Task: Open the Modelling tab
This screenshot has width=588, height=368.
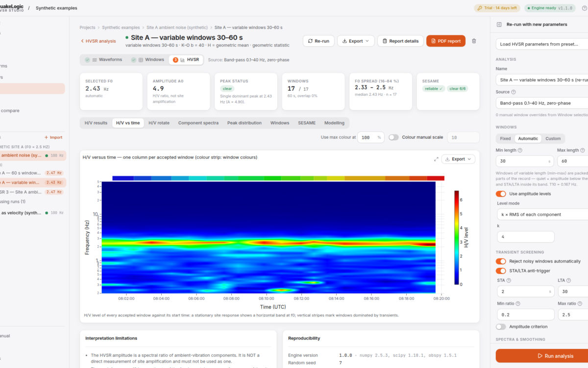Action: (334, 123)
